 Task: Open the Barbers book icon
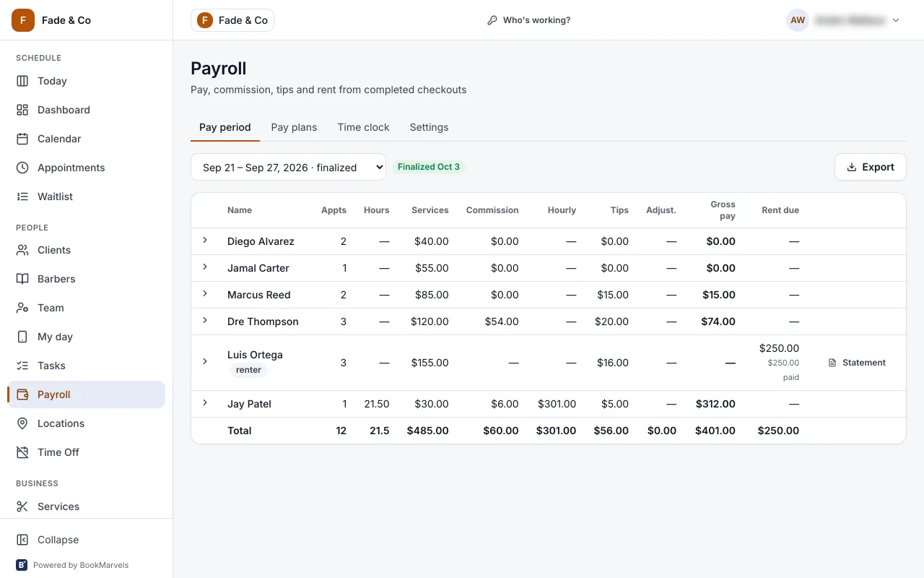pyautogui.click(x=22, y=279)
